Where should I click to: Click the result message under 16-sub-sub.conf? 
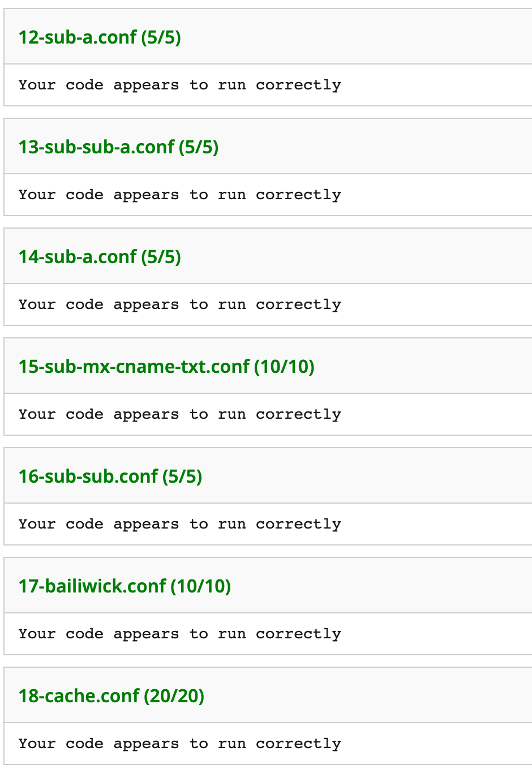tap(179, 524)
